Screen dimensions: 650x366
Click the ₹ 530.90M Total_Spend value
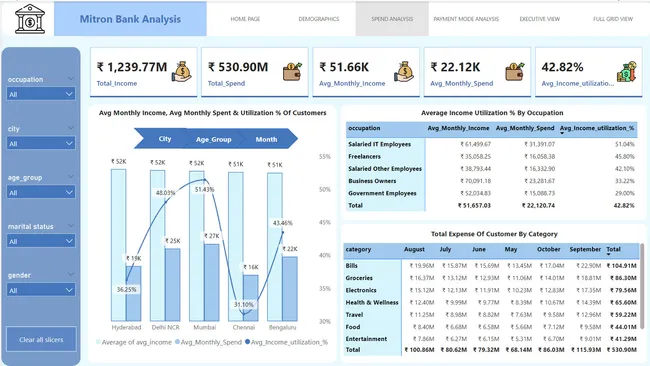tap(238, 67)
